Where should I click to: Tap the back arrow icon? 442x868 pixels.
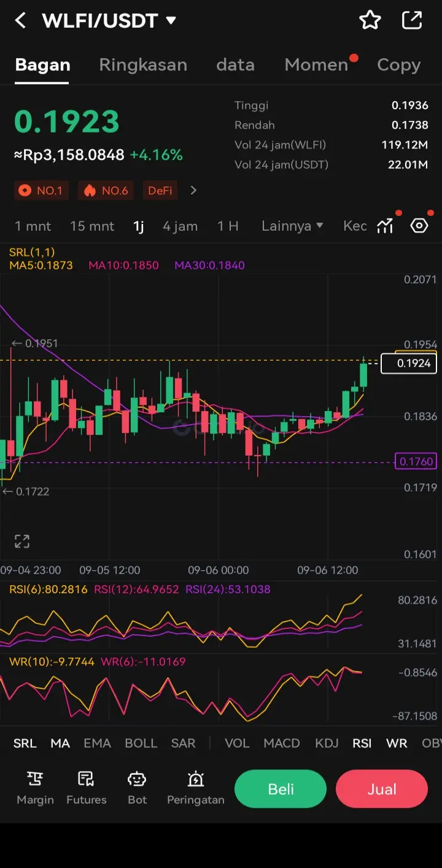pos(20,21)
